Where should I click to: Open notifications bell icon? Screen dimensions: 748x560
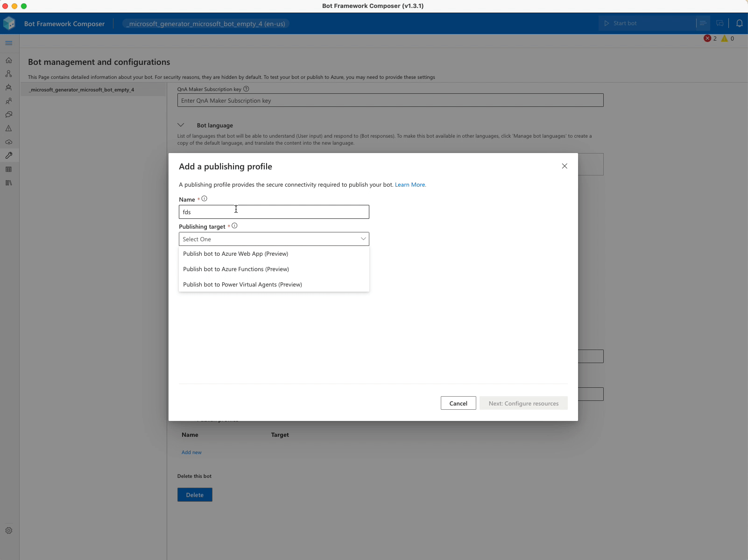(x=740, y=23)
